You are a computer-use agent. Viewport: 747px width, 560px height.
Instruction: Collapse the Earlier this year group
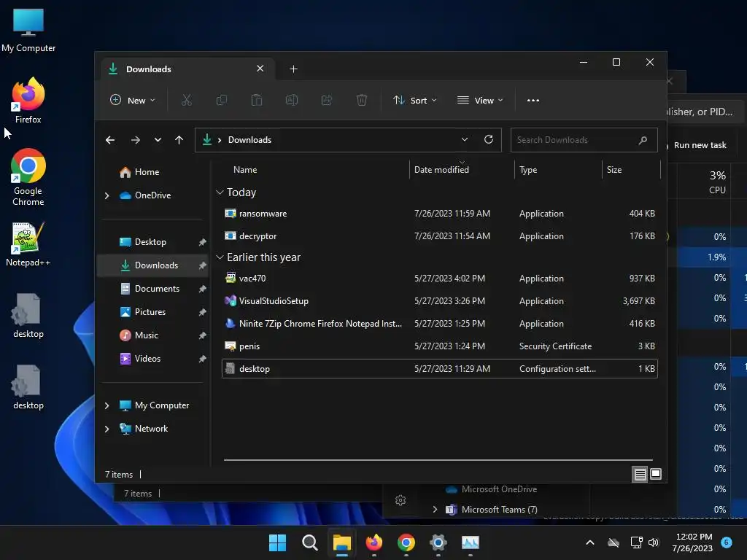click(x=220, y=257)
